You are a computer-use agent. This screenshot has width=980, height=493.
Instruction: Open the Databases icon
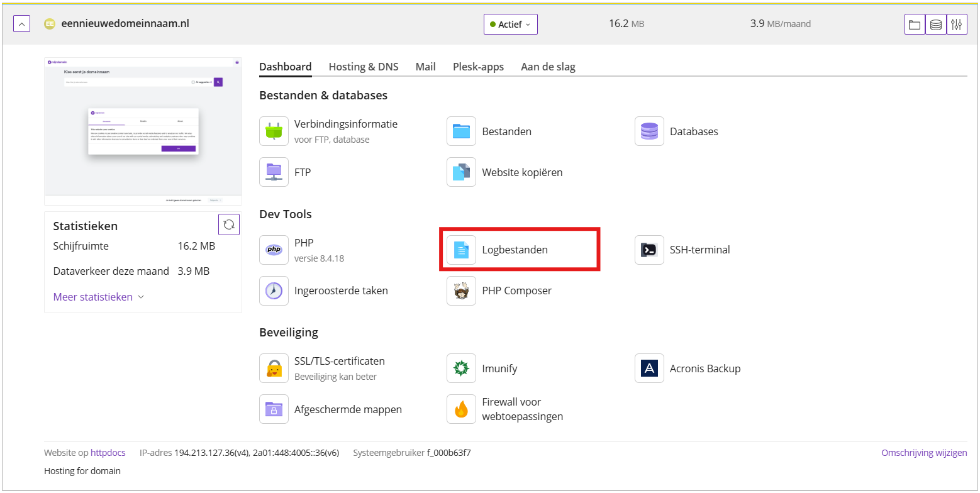[x=649, y=131]
